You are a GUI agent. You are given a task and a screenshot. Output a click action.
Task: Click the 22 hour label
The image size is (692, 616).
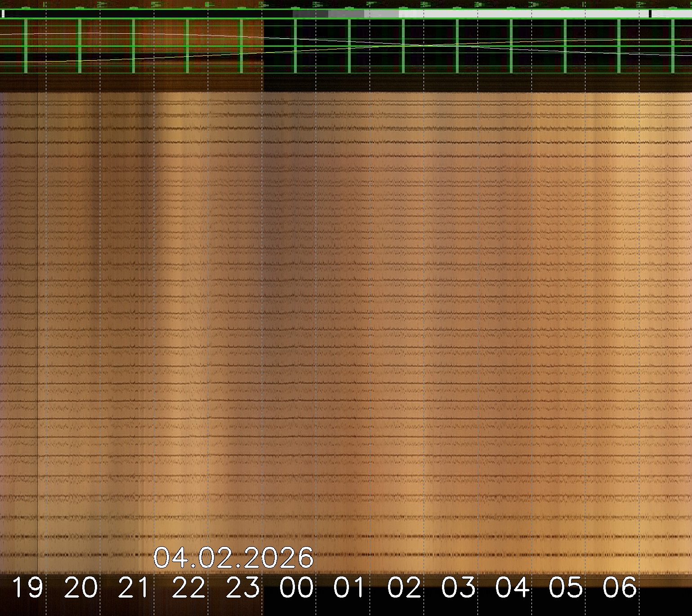[189, 588]
